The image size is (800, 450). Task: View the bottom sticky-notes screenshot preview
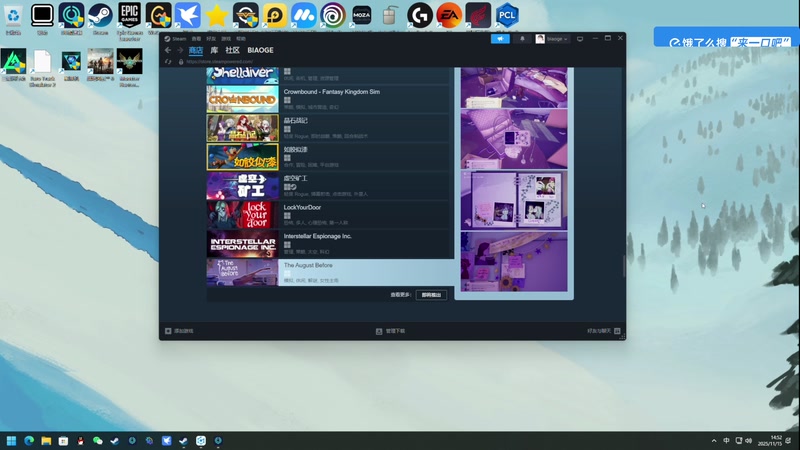(514, 262)
